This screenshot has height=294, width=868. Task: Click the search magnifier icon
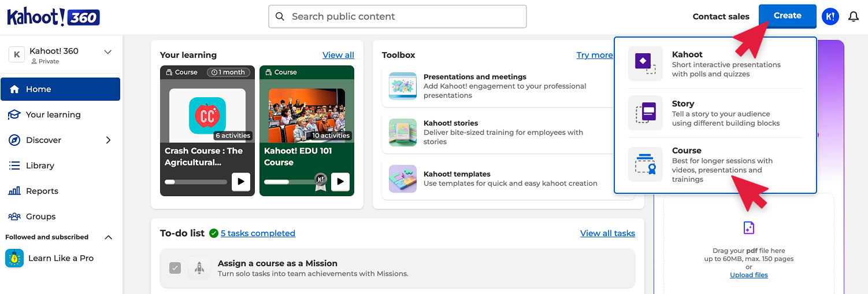280,17
